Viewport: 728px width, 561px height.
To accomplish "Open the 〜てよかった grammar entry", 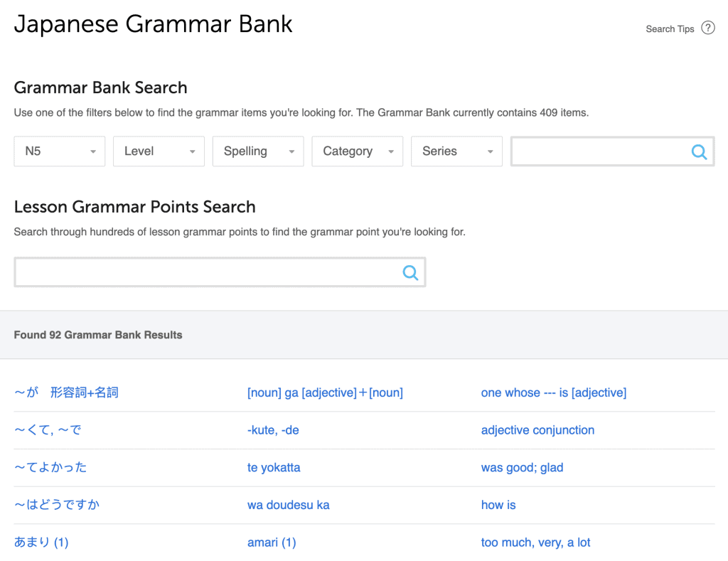I will [x=50, y=468].
